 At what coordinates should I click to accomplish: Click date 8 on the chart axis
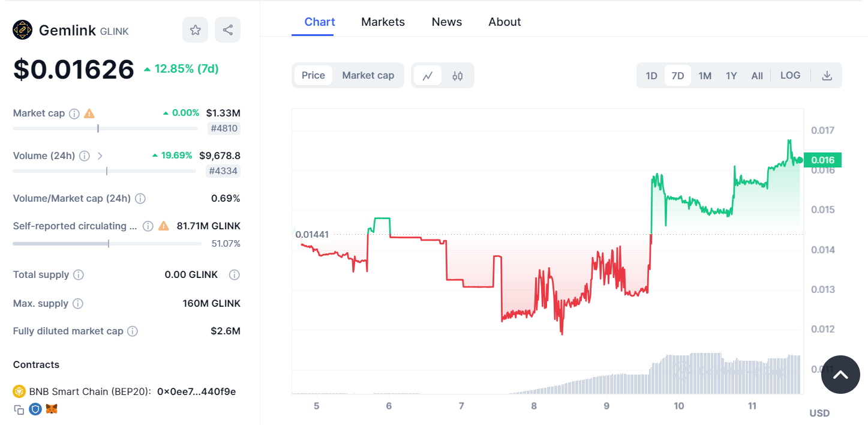(534, 406)
